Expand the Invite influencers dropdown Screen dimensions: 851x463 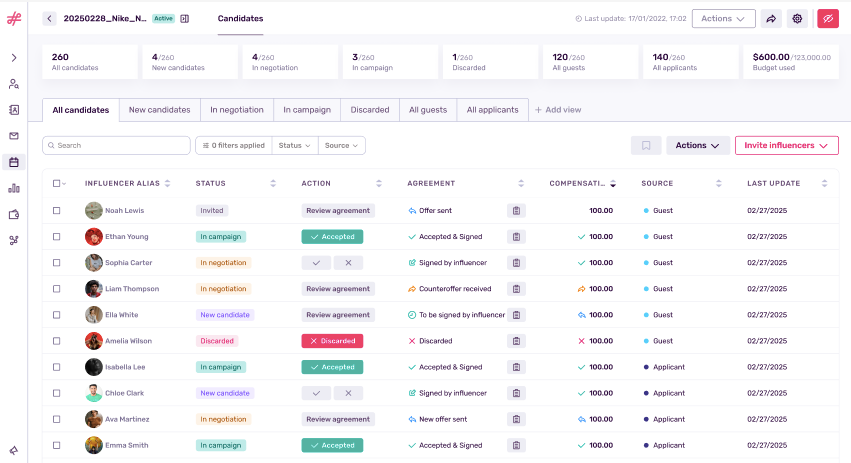coord(786,145)
